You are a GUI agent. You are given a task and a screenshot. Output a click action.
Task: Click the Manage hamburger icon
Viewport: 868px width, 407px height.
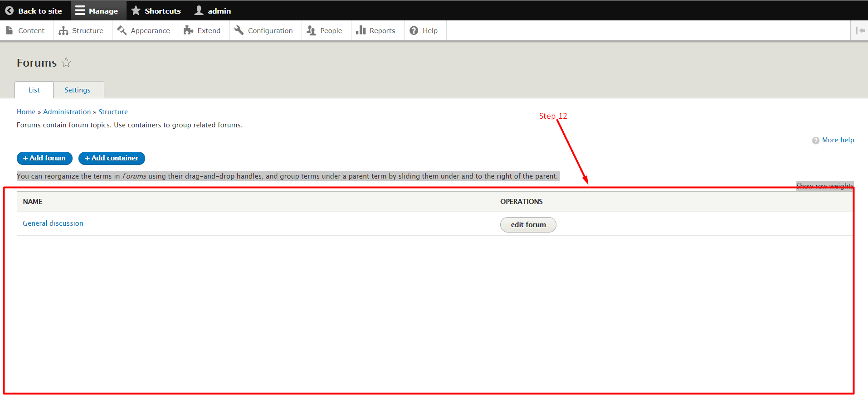click(x=80, y=10)
